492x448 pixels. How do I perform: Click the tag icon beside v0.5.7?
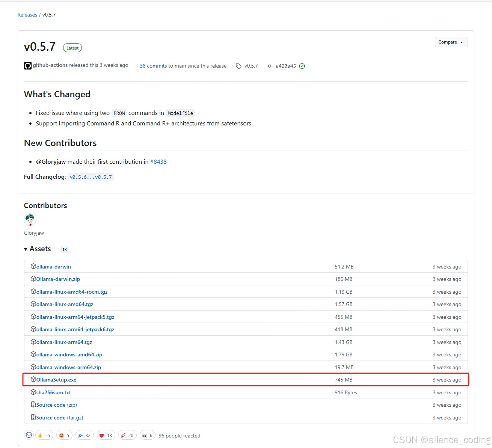(238, 66)
